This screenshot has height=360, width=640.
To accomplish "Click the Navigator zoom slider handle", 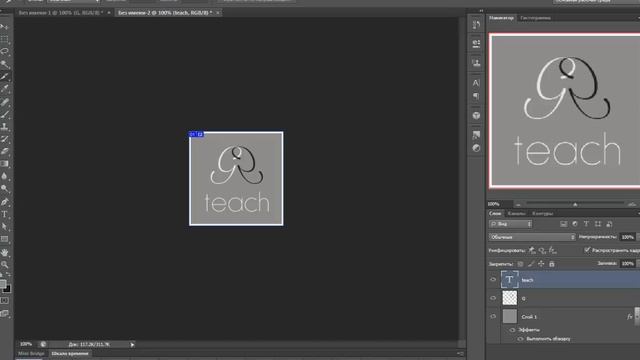I will pyautogui.click(x=575, y=204).
